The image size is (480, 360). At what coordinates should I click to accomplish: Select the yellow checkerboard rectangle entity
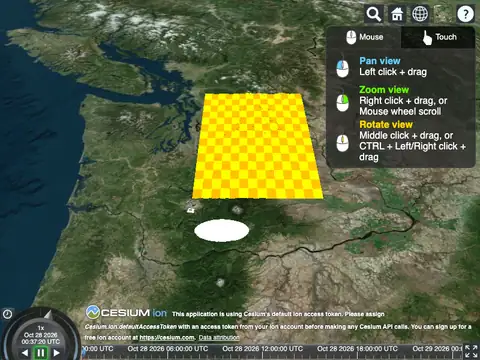(257, 147)
